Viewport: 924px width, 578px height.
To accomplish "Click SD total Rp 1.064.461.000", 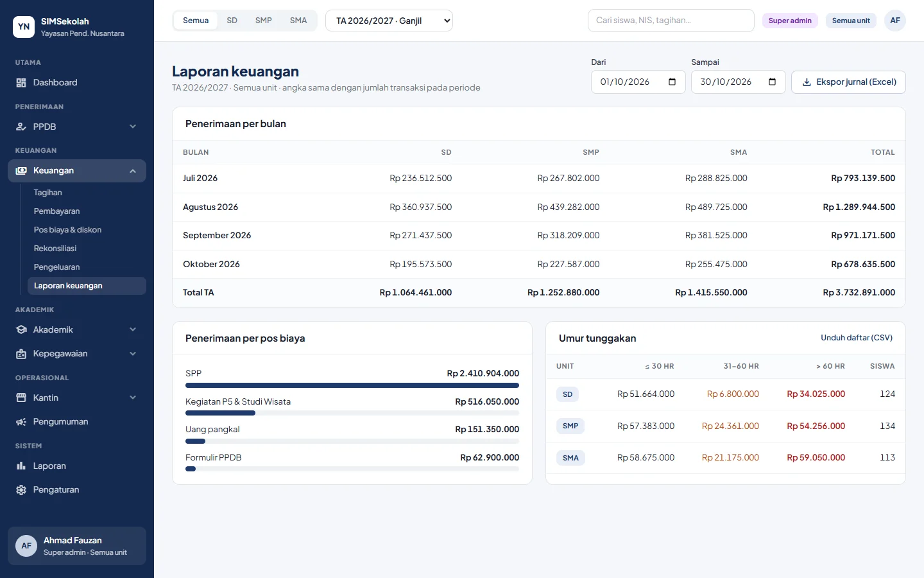I will point(416,293).
